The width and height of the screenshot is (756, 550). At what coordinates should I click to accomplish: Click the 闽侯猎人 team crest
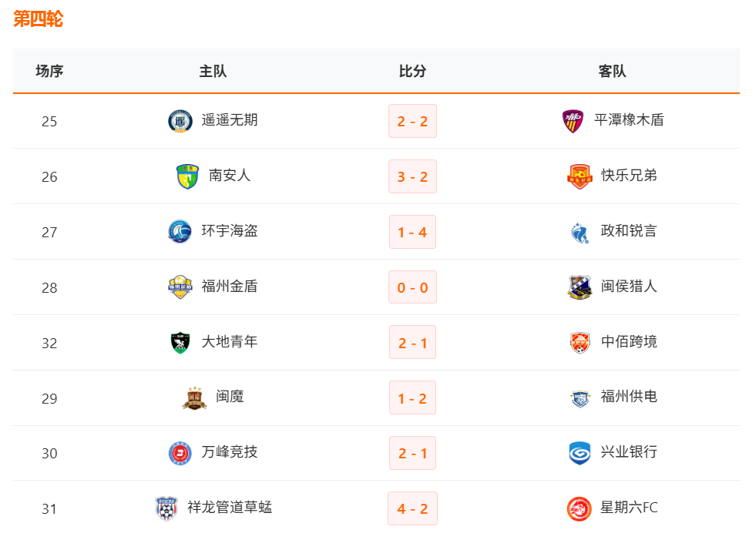coord(580,287)
